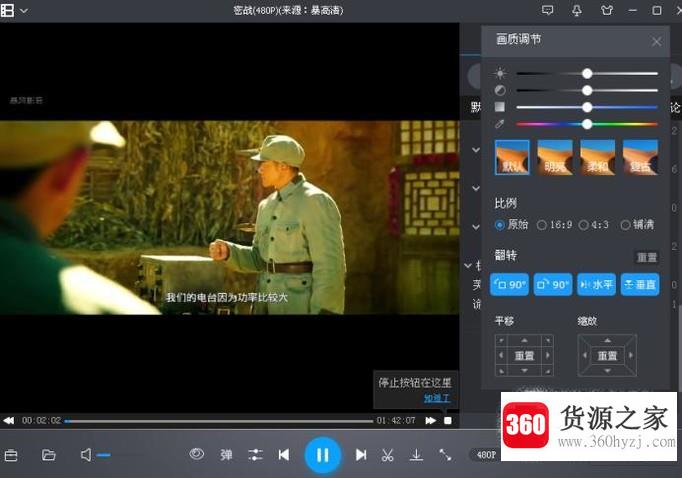Click the scissors clip icon

tap(387, 455)
